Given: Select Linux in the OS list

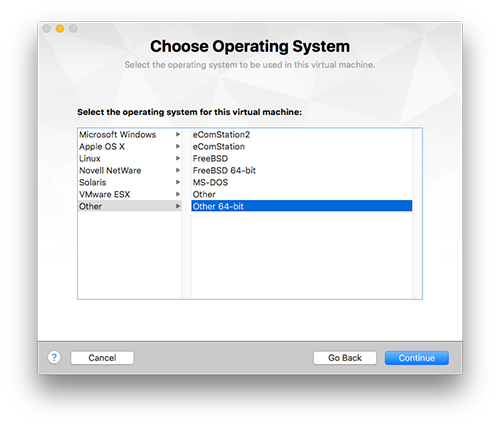Looking at the screenshot, I should [130, 158].
